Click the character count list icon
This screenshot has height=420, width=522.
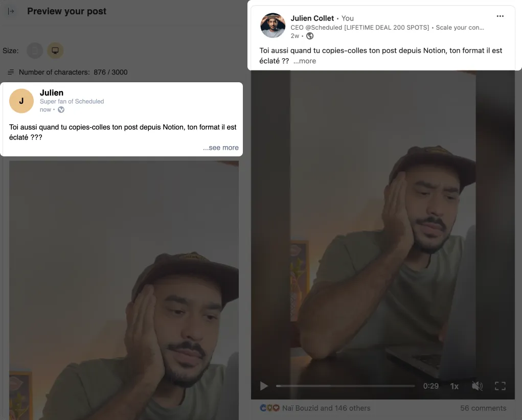pos(11,72)
